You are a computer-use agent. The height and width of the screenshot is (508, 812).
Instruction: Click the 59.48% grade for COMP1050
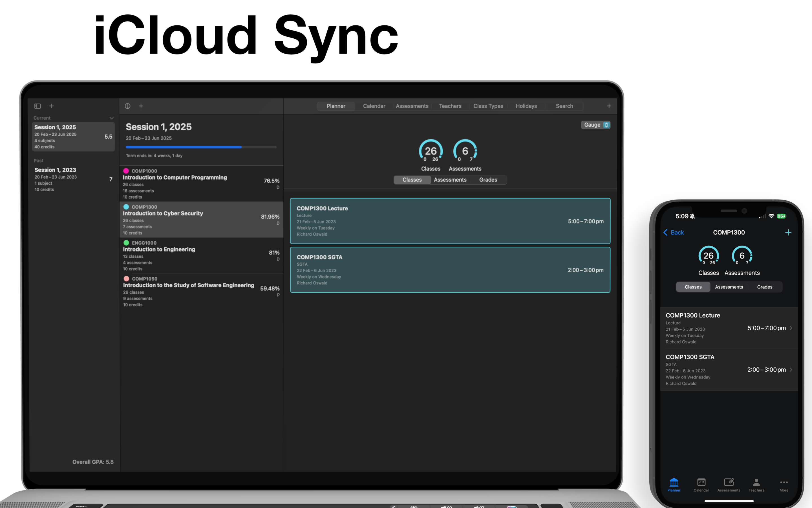point(270,289)
